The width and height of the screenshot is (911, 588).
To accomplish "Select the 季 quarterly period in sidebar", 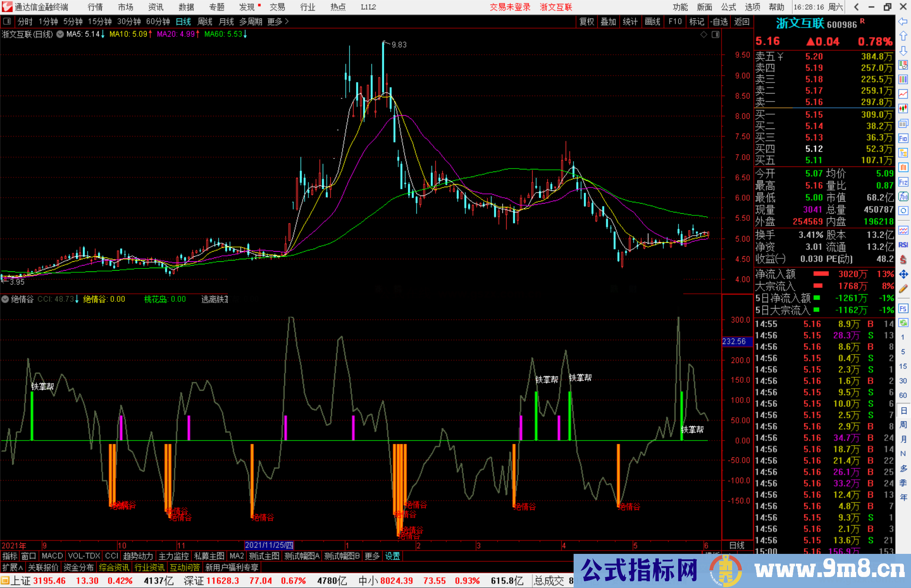I will pyautogui.click(x=903, y=483).
